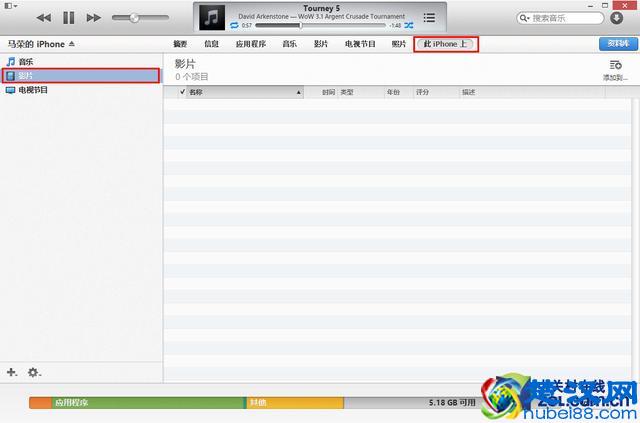Open the 影片 tab in the device bar

(321, 44)
